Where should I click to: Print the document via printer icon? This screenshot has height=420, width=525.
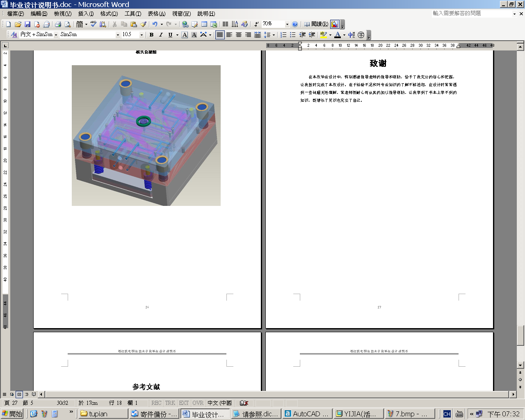pos(58,24)
